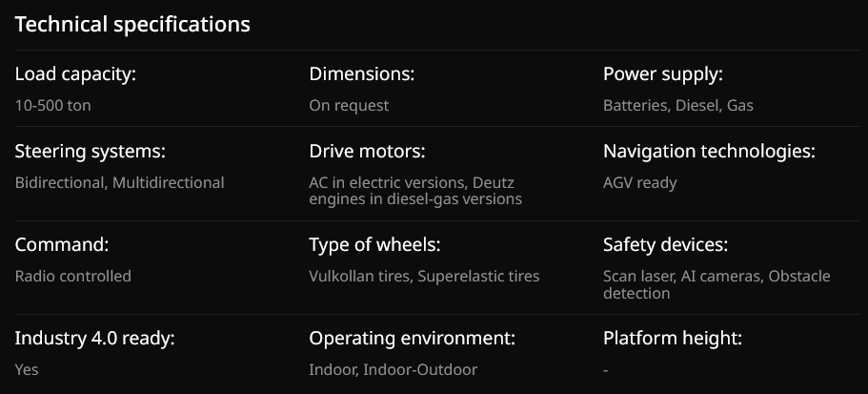Select the Batteries, Diesel, Gas text
Screen dimensions: 868x394
coord(678,105)
